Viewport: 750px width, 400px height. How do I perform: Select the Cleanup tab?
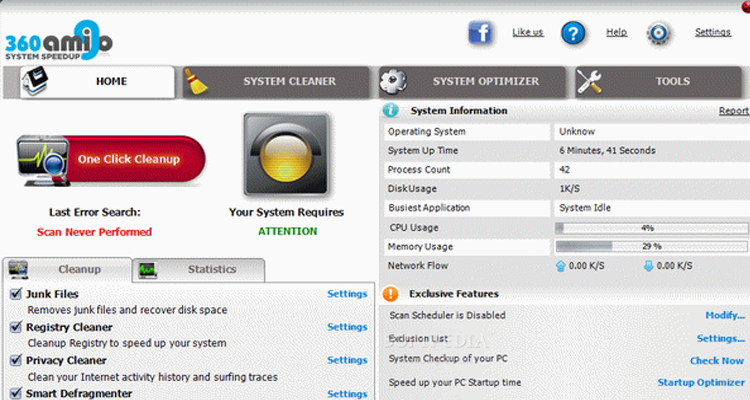coord(67,270)
